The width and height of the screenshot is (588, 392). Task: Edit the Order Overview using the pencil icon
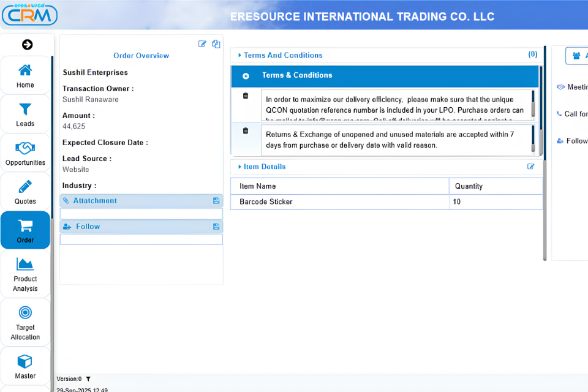coord(202,44)
